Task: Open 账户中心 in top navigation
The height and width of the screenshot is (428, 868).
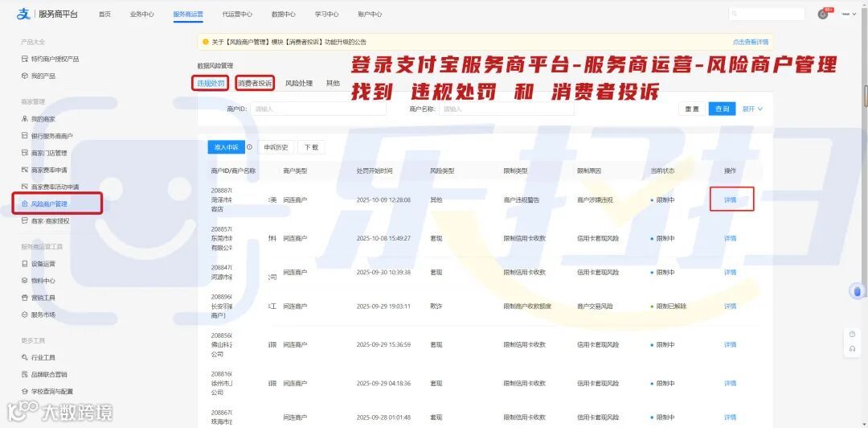Action: [370, 14]
